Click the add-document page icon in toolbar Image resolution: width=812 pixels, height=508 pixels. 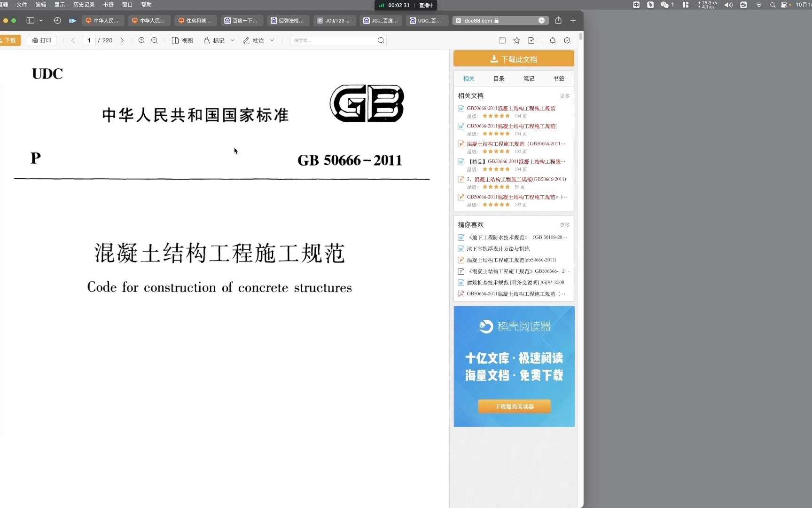[x=531, y=40]
